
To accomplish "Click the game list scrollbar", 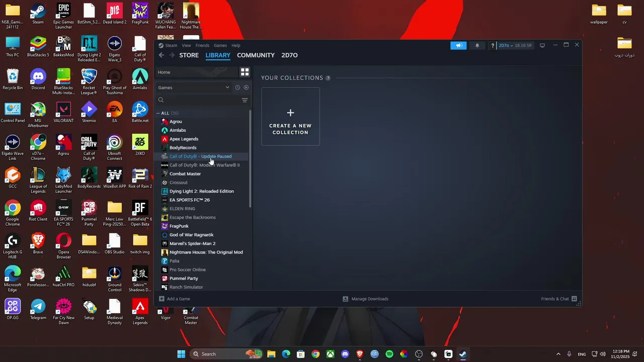I will click(250, 158).
